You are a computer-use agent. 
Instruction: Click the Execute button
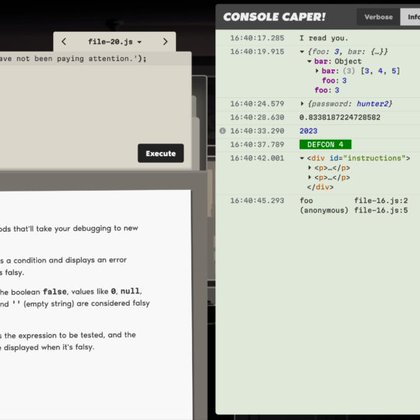[161, 153]
